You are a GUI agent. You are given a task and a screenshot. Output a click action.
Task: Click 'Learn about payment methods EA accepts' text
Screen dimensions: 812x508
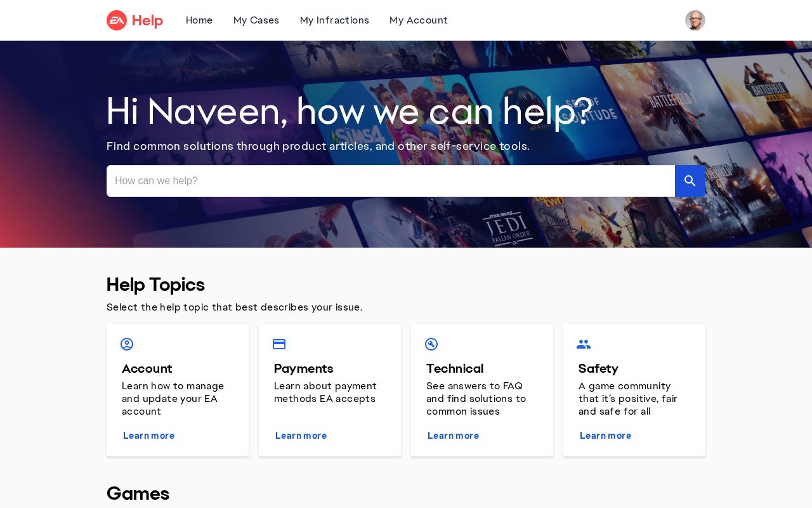[x=325, y=392]
